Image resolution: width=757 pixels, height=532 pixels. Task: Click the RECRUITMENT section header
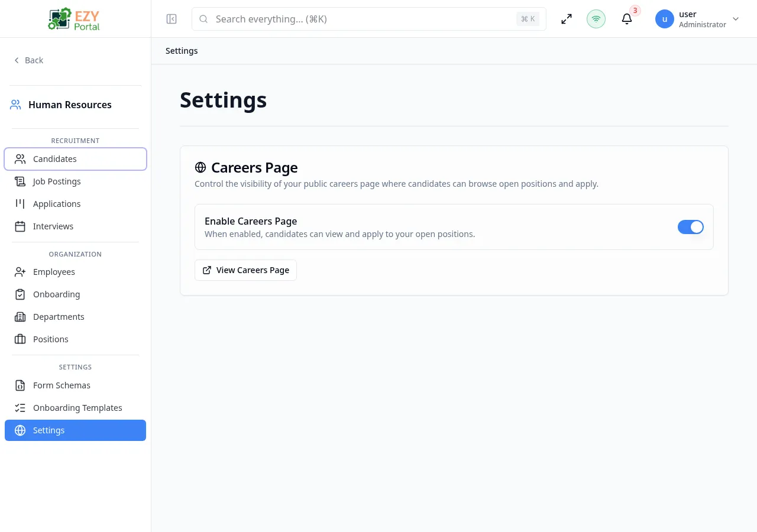click(x=75, y=141)
